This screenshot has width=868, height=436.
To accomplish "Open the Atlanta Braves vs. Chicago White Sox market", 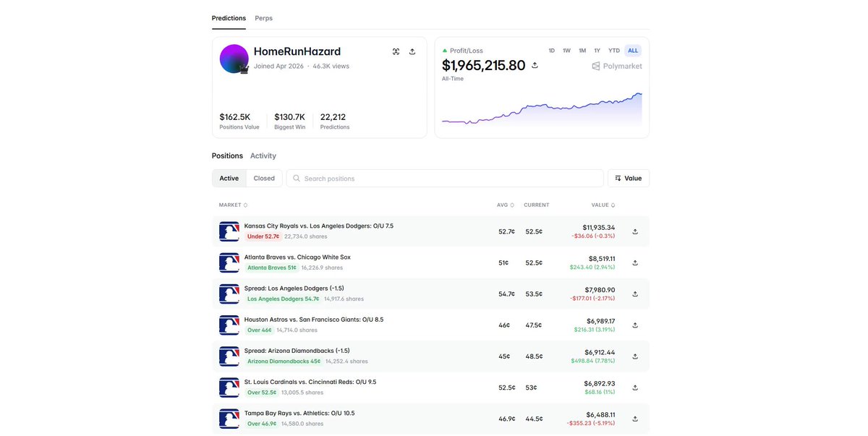I will 297,257.
